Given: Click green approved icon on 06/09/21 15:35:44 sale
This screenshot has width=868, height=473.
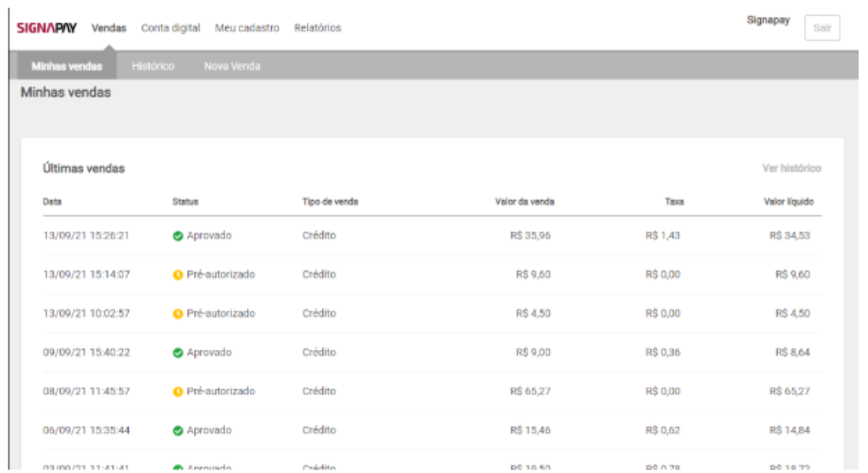Looking at the screenshot, I should [177, 430].
